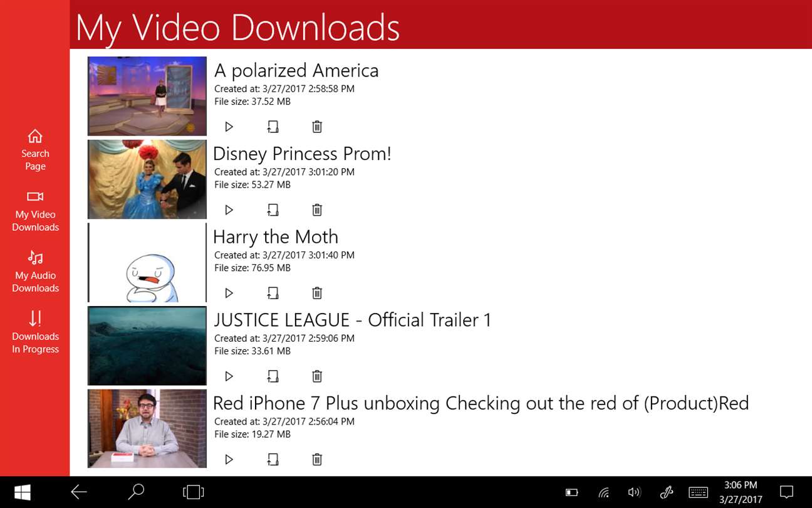Delete the Red iPhone 7 Plus unboxing video
The height and width of the screenshot is (508, 812).
coord(317,460)
